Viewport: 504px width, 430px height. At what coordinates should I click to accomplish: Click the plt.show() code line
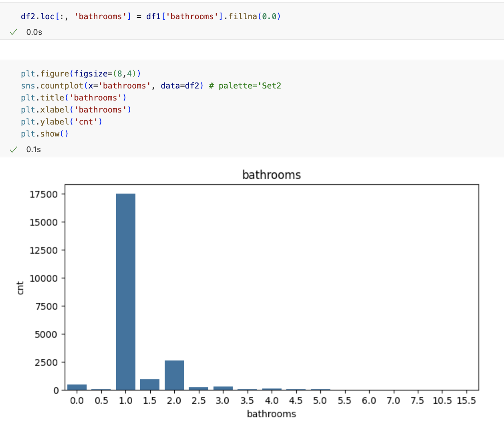pyautogui.click(x=45, y=134)
